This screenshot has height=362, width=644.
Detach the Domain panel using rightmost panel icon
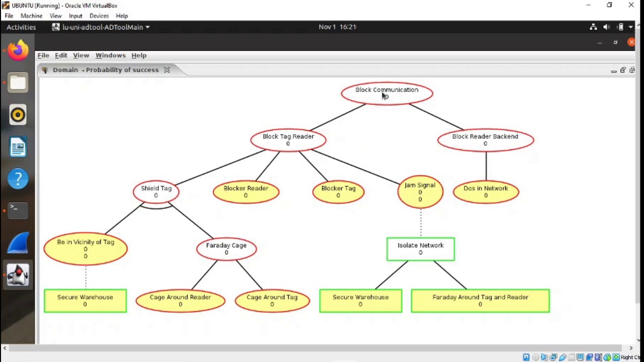point(632,70)
